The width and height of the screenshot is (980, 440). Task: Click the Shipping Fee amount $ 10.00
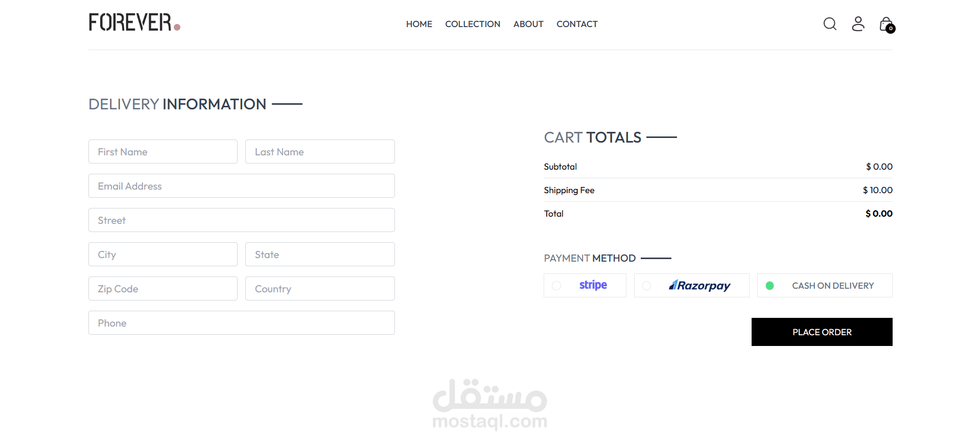[x=877, y=190]
